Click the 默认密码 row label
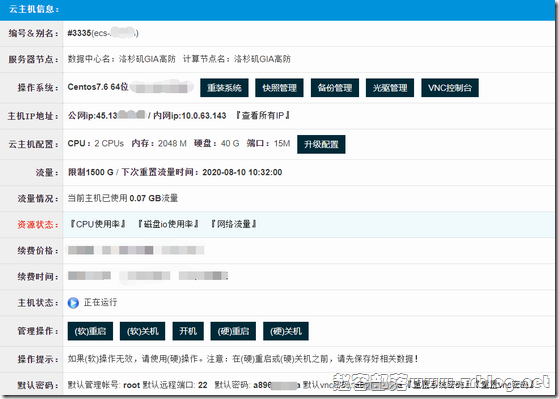This screenshot has width=559, height=399. click(38, 385)
